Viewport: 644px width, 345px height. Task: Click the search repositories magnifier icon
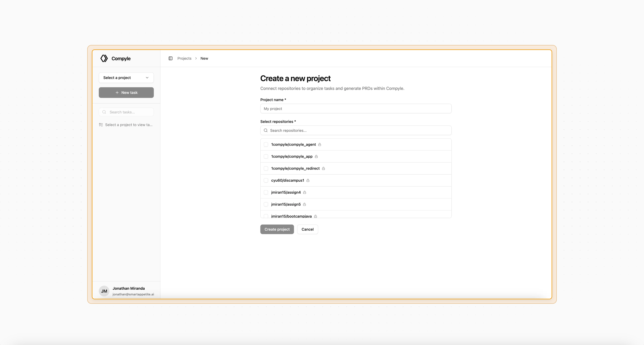point(266,130)
